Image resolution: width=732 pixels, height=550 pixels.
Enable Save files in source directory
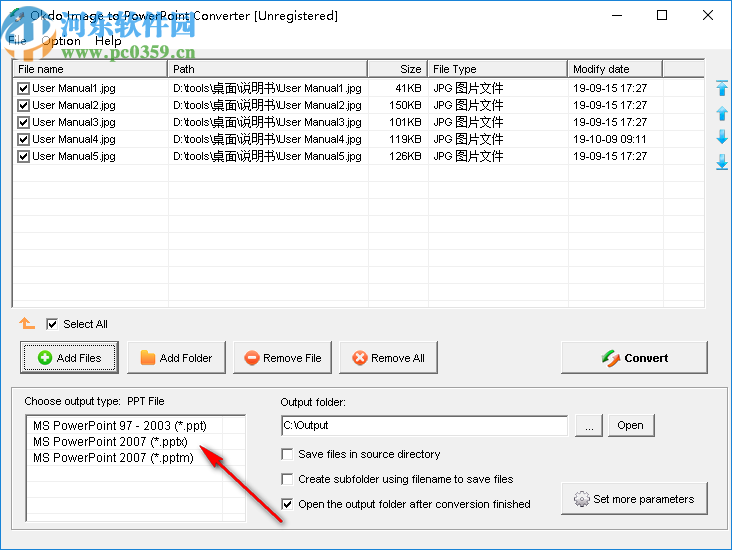pyautogui.click(x=287, y=454)
